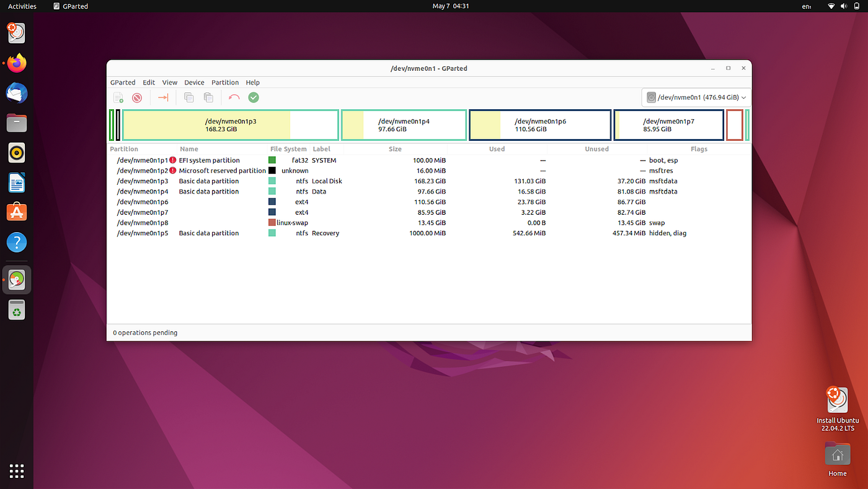868x489 pixels.
Task: Click the warning icon beside /dev/nvme0n1p2
Action: (173, 171)
